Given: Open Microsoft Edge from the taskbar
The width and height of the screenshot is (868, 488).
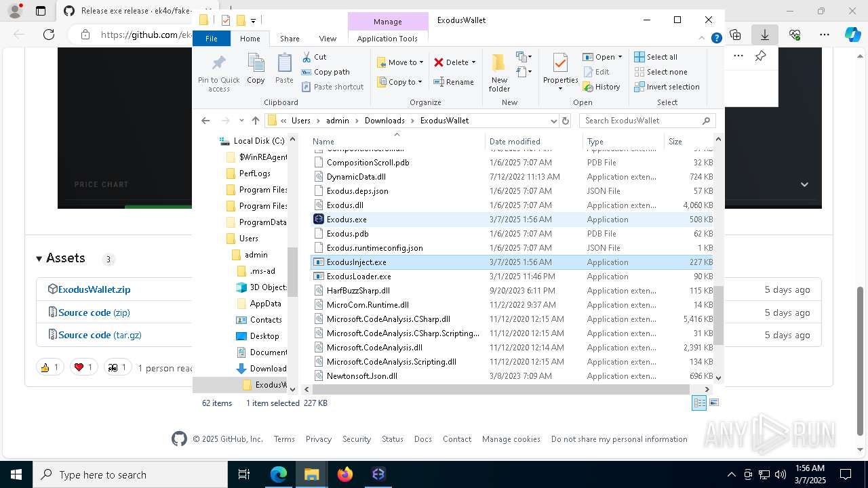Looking at the screenshot, I should [279, 474].
